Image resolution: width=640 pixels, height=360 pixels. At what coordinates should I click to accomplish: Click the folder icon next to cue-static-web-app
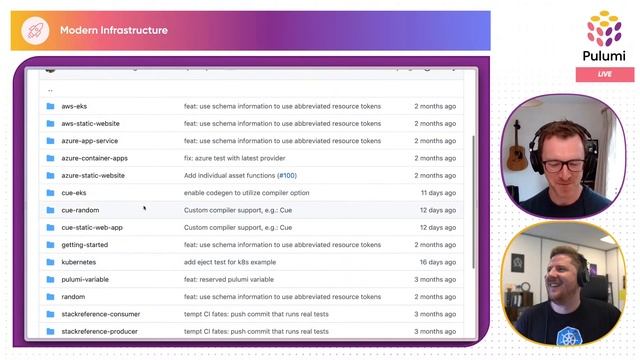(50, 227)
